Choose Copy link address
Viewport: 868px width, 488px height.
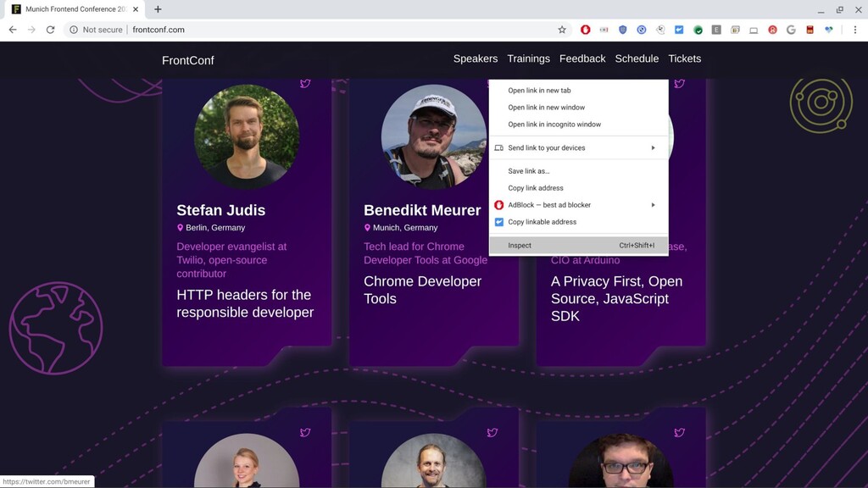point(578,188)
